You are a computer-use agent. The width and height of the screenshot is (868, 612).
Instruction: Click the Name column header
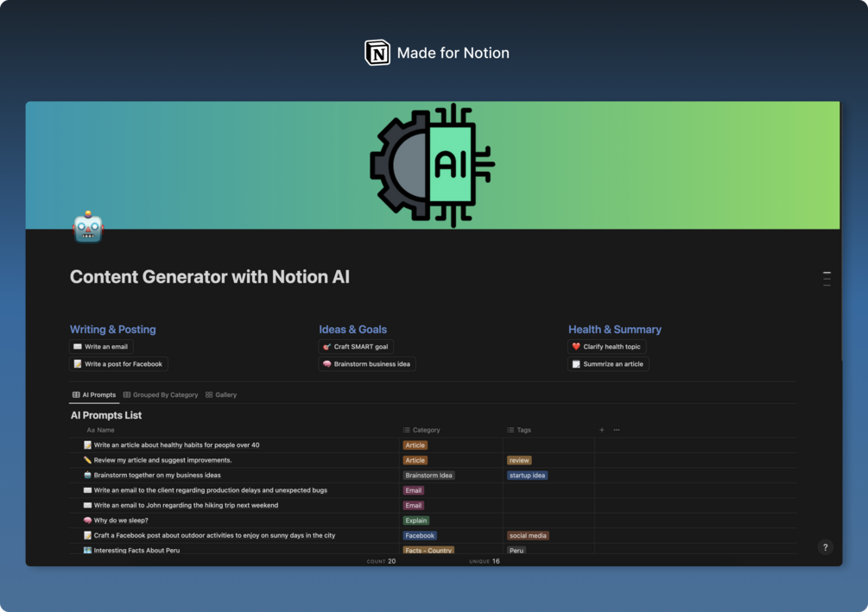(x=101, y=430)
